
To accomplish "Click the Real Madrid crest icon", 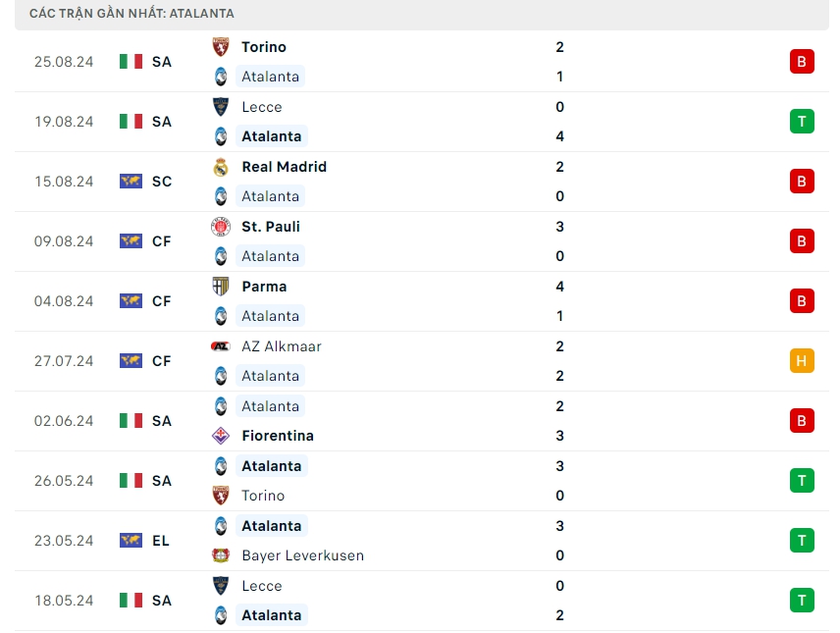I will (x=221, y=167).
